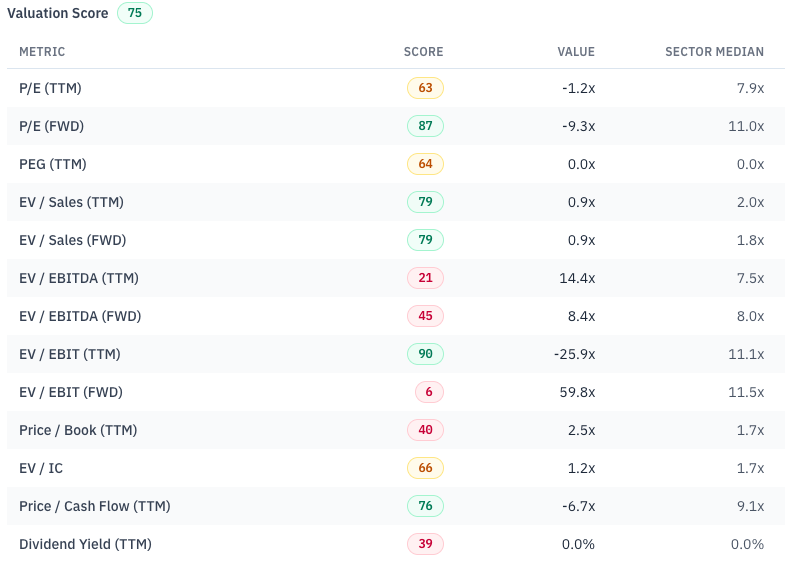Click the 0.0x value in PEG (TTM) row
Screen dimensions: 785x569
(x=581, y=165)
